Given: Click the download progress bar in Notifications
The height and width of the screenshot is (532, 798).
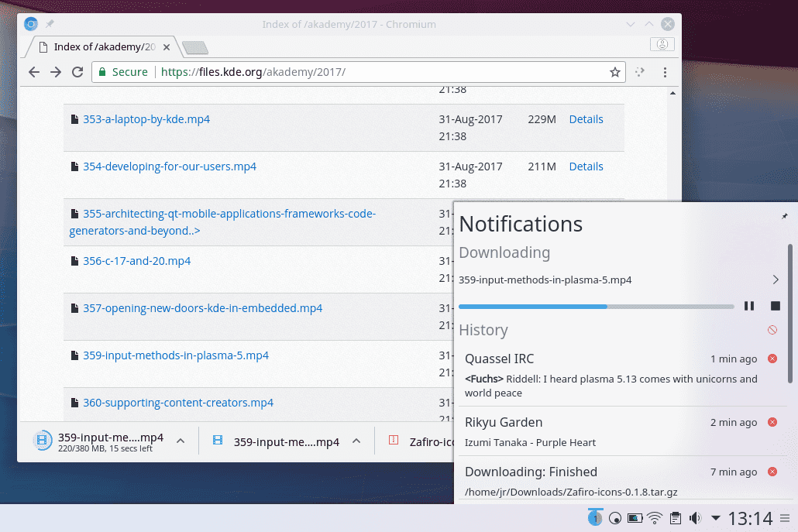Looking at the screenshot, I should click(597, 306).
